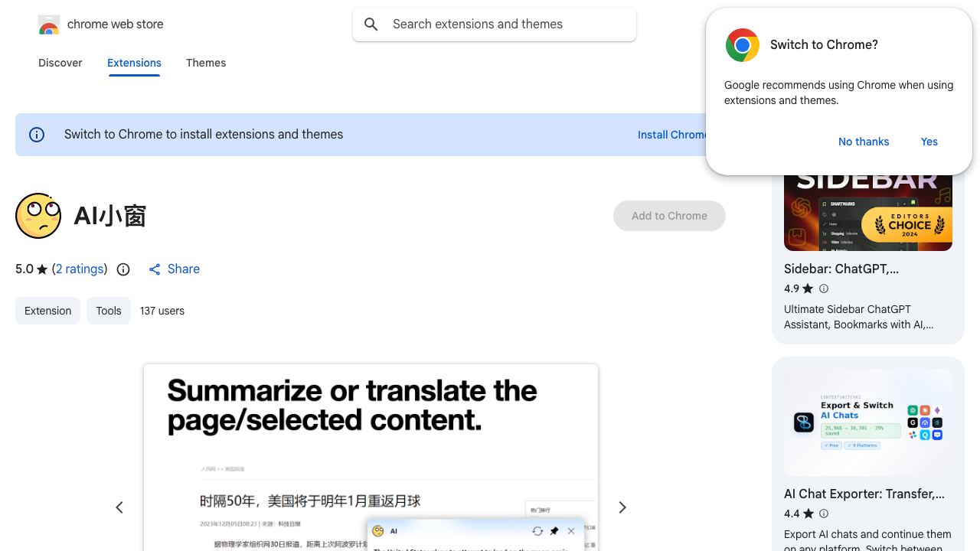Viewport: 980px width, 551px height.
Task: Select the Tools category chip
Action: pyautogui.click(x=109, y=311)
